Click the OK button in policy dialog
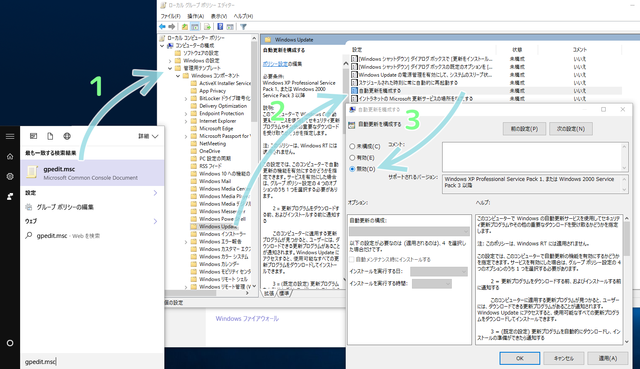Viewport: 640px width, 369px height. (520, 358)
